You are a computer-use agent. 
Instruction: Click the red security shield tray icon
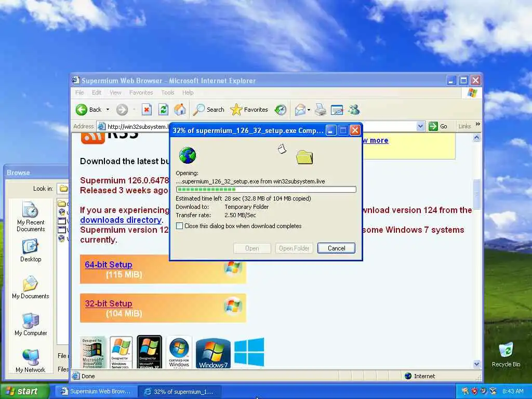474,391
